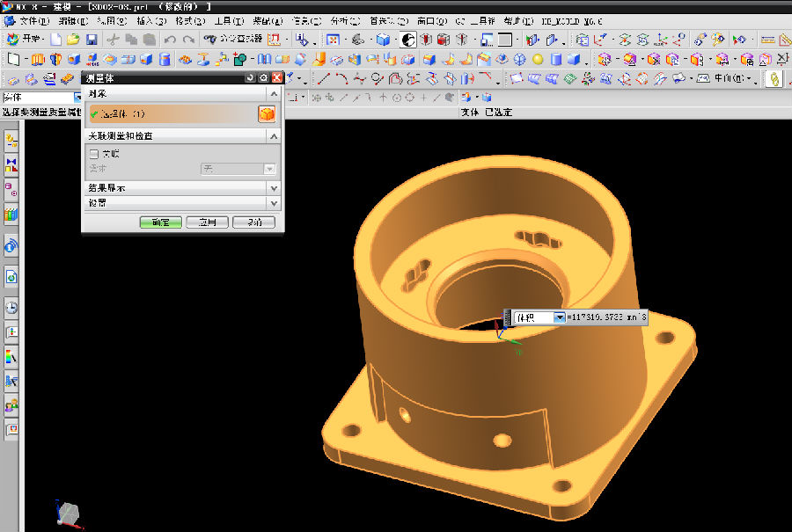Click the 应用 button
Viewport: 792px width, 532px height.
pyautogui.click(x=208, y=222)
